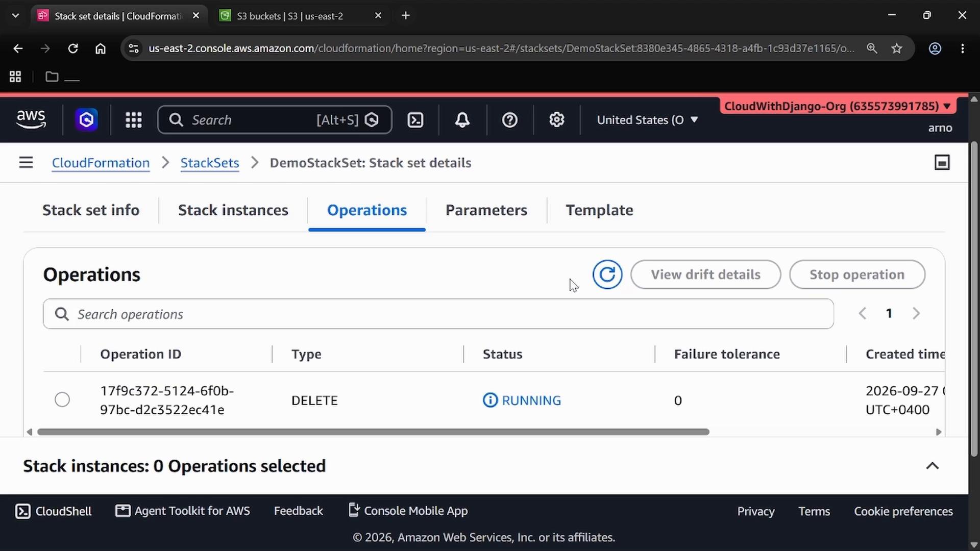Open the browser profile icon
The width and height of the screenshot is (980, 551).
(x=935, y=48)
